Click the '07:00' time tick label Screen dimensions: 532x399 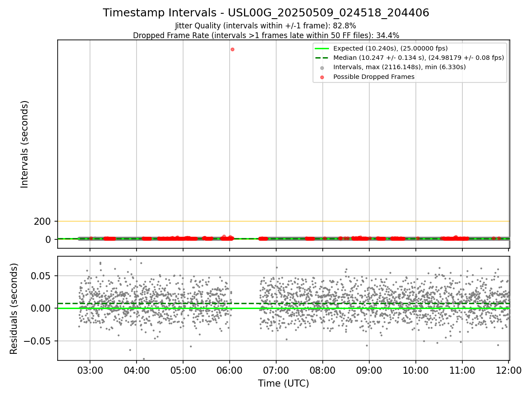pos(276,370)
